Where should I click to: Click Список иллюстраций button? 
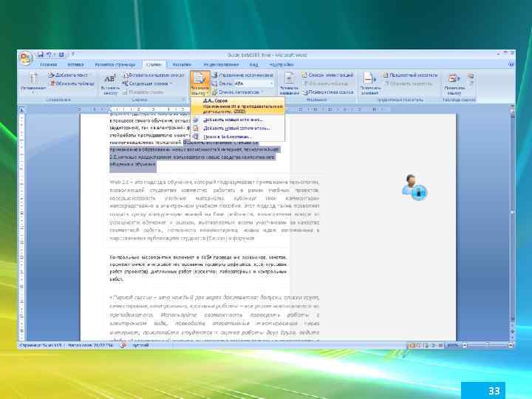[x=328, y=75]
